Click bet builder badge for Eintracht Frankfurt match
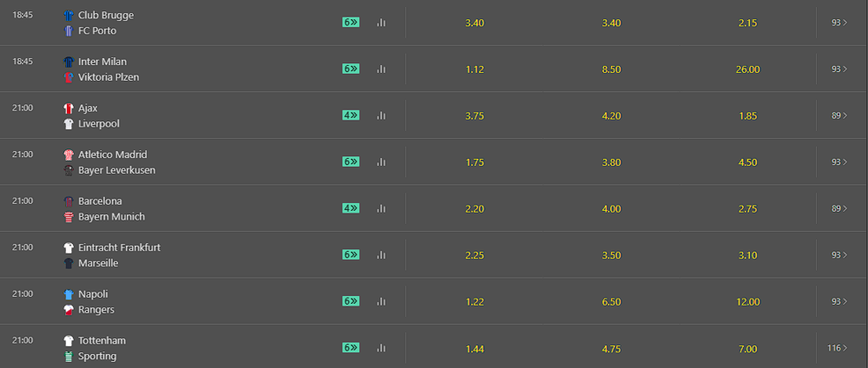 pyautogui.click(x=351, y=255)
